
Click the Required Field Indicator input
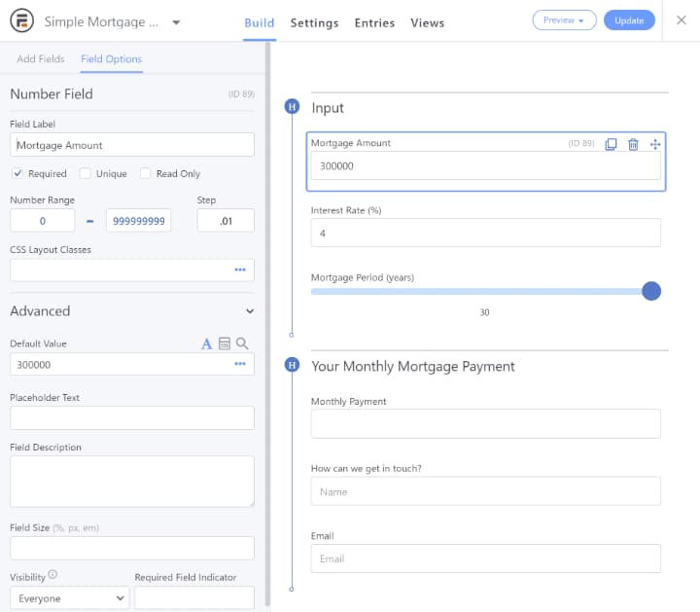[194, 598]
